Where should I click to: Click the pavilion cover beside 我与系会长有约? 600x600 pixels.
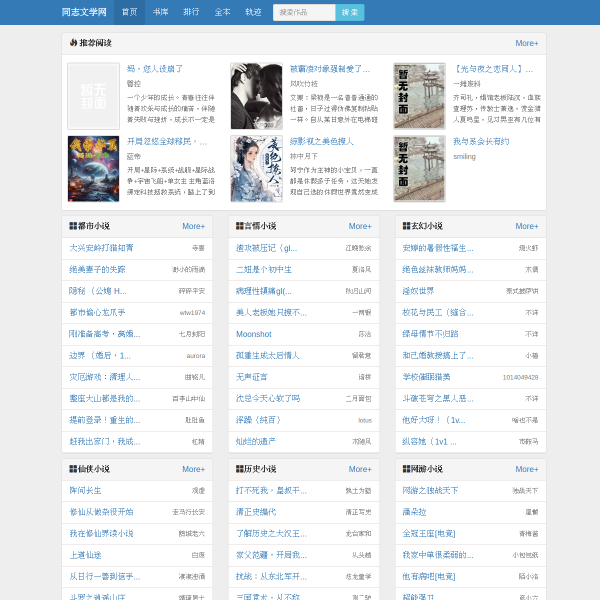click(x=419, y=169)
